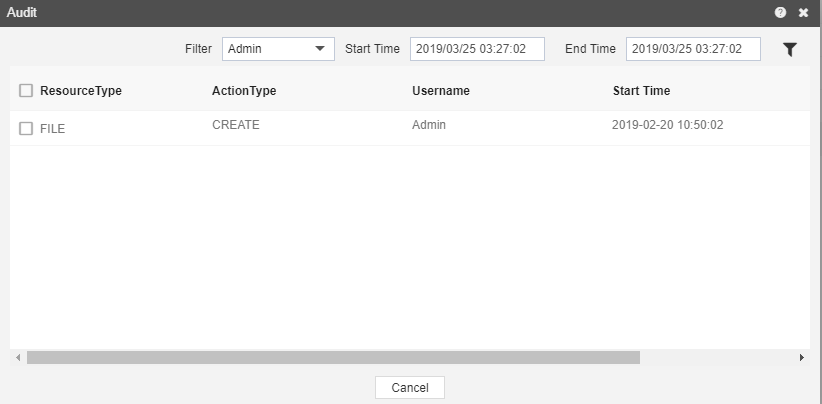Check the FILE row checkbox
822x404 pixels.
click(26, 128)
